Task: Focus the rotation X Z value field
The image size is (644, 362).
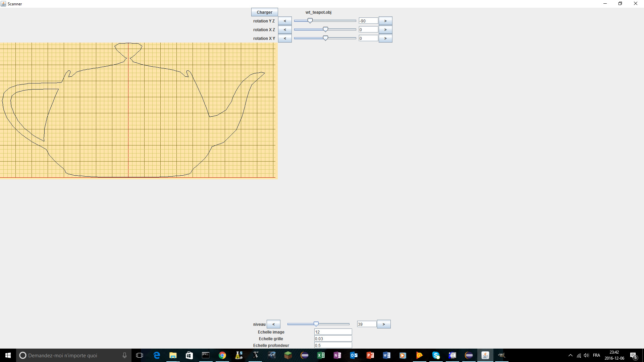Action: tap(368, 29)
